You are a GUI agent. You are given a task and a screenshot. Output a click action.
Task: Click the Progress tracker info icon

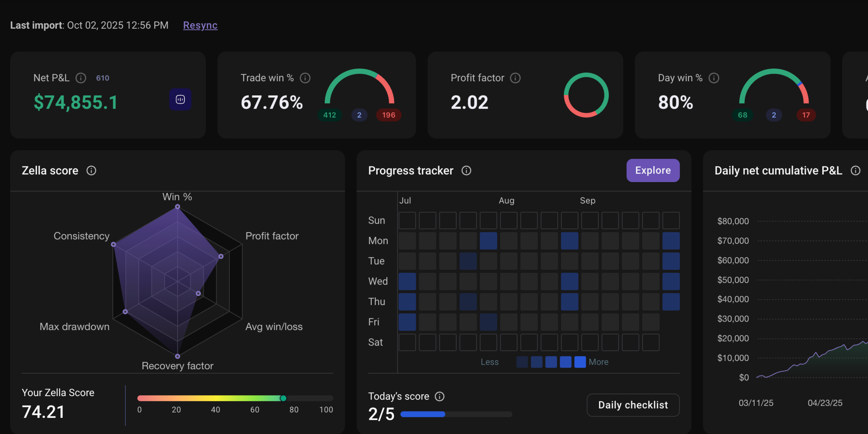[x=466, y=171]
